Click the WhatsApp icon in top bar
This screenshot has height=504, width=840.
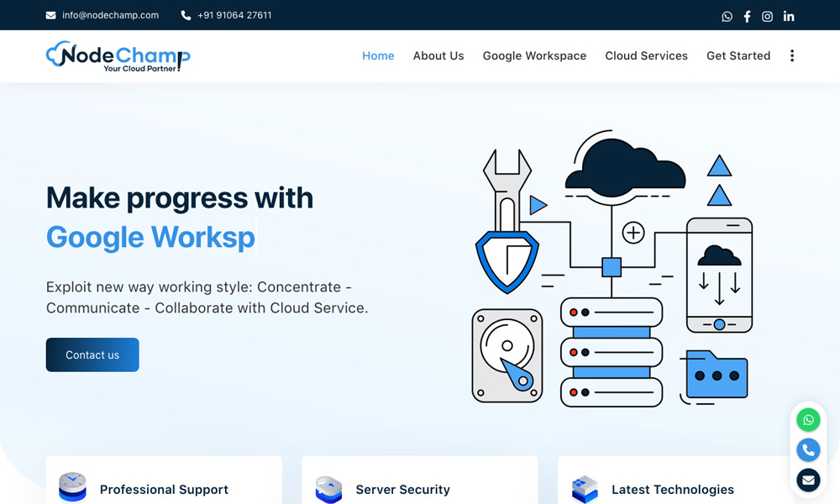(x=727, y=16)
